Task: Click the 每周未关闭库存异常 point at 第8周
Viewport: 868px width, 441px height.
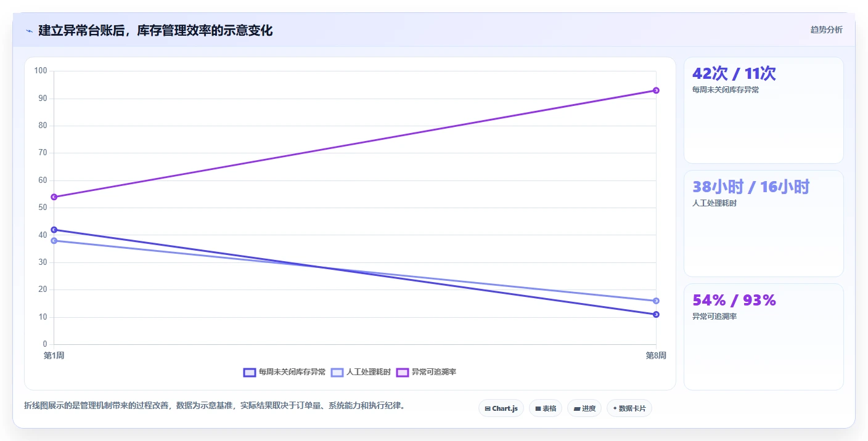Action: pyautogui.click(x=656, y=315)
